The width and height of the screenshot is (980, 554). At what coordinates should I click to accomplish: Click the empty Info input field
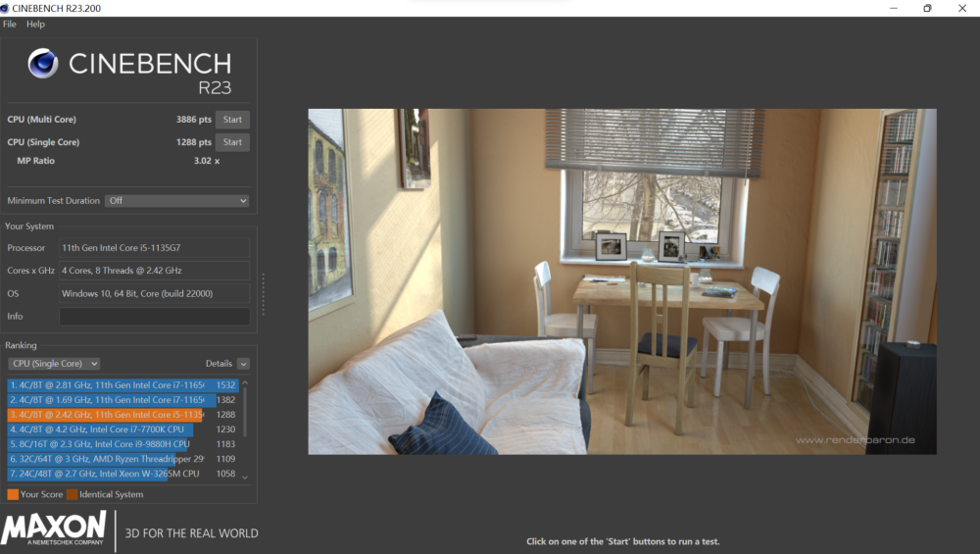[155, 317]
